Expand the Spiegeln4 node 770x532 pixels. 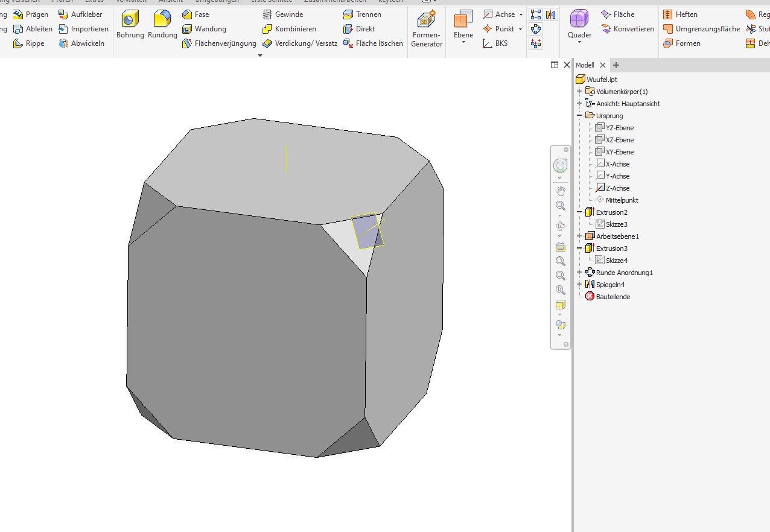(579, 285)
